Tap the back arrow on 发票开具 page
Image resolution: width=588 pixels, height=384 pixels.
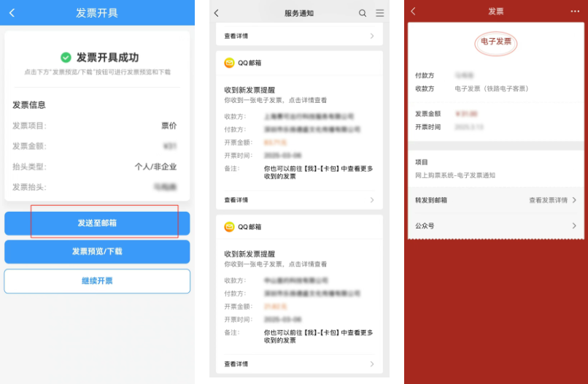tap(12, 13)
